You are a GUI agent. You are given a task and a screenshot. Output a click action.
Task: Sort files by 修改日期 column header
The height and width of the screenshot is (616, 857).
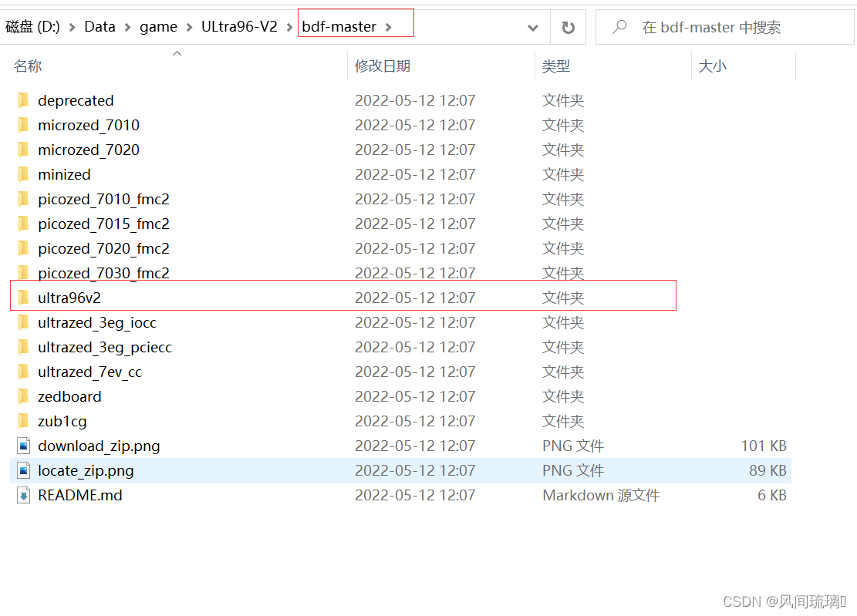383,66
